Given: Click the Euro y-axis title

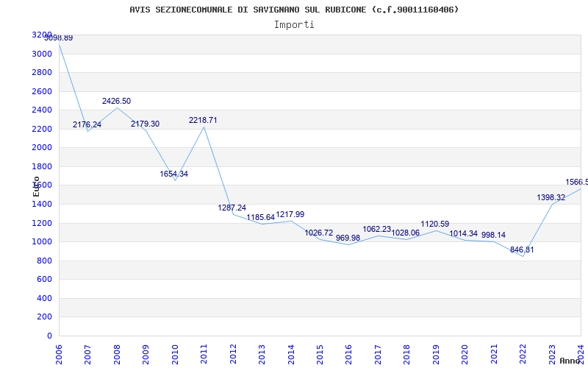Looking at the screenshot, I should (36, 186).
